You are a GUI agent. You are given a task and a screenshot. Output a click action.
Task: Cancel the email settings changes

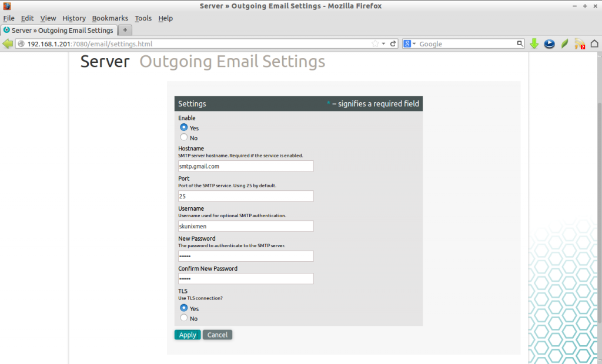(x=217, y=334)
